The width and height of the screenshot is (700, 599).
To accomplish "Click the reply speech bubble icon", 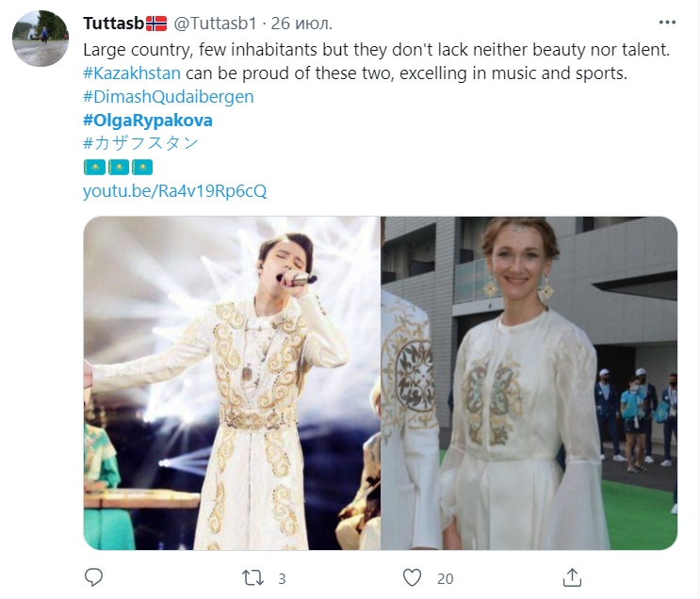I will point(93,576).
